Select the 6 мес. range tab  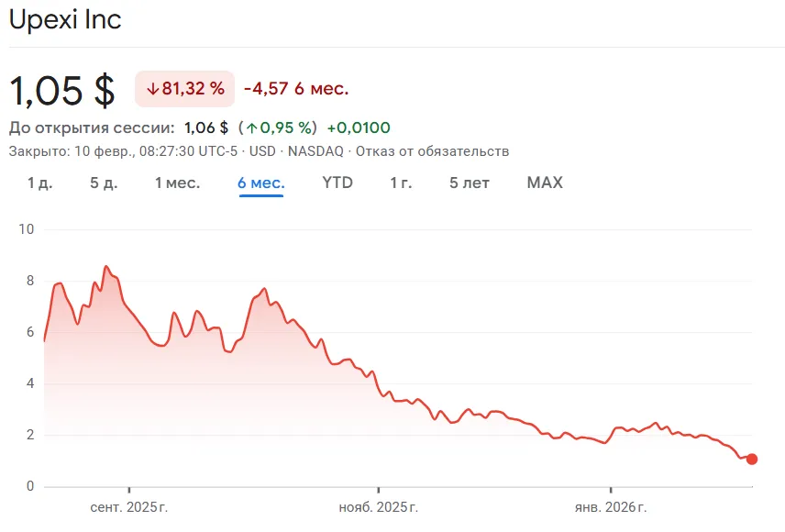pos(261,183)
